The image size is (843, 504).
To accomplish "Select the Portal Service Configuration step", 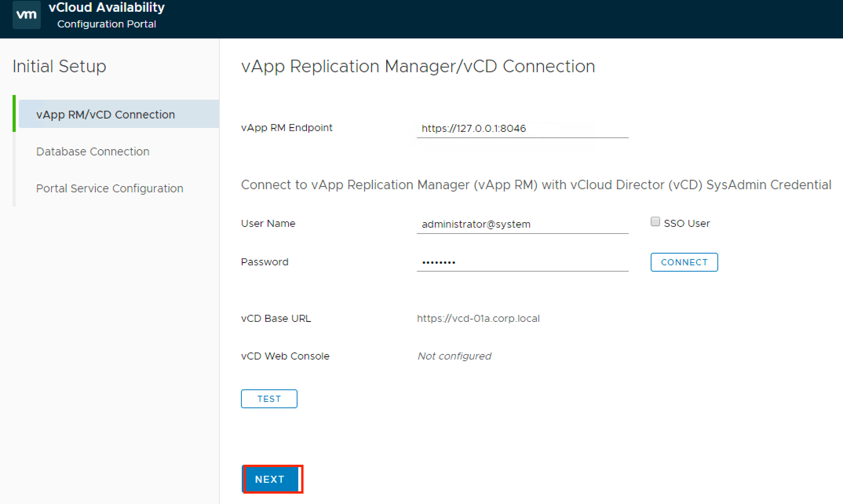I will [109, 188].
